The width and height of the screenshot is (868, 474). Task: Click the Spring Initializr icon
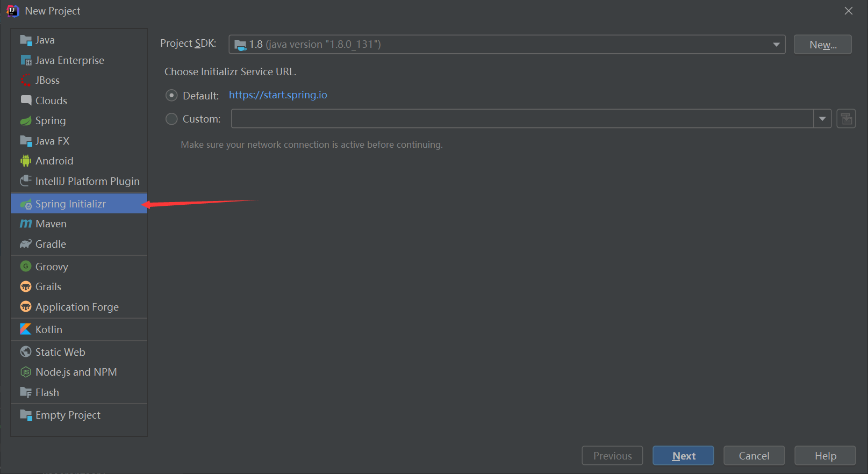26,204
